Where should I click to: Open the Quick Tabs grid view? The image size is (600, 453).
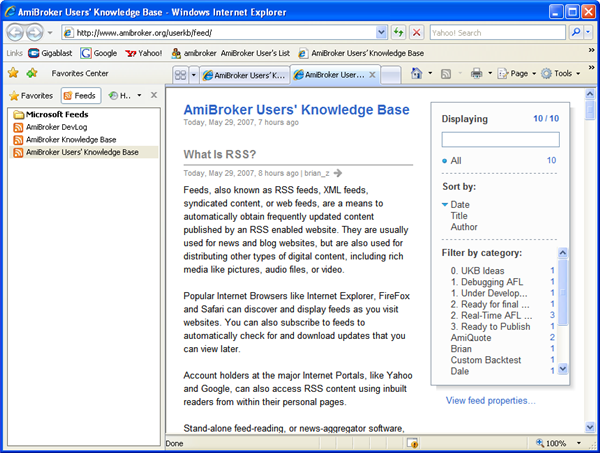180,75
